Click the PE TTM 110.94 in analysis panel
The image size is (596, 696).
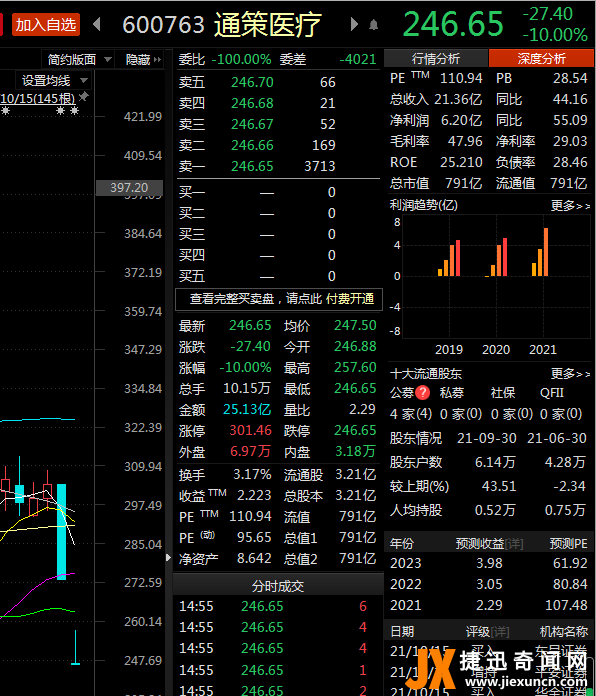tap(461, 78)
